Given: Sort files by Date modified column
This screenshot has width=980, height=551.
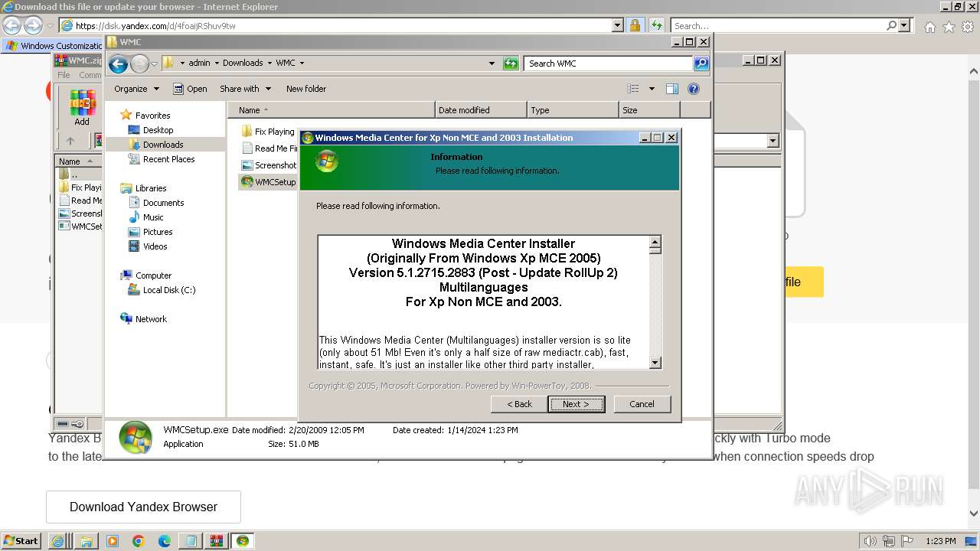Looking at the screenshot, I should tap(481, 110).
